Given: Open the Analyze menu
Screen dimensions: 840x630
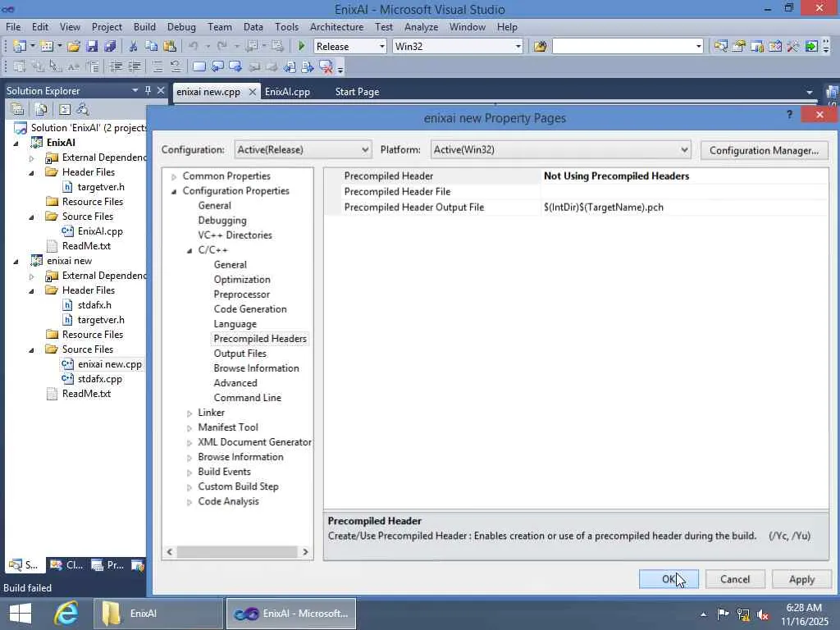Looking at the screenshot, I should coord(421,27).
